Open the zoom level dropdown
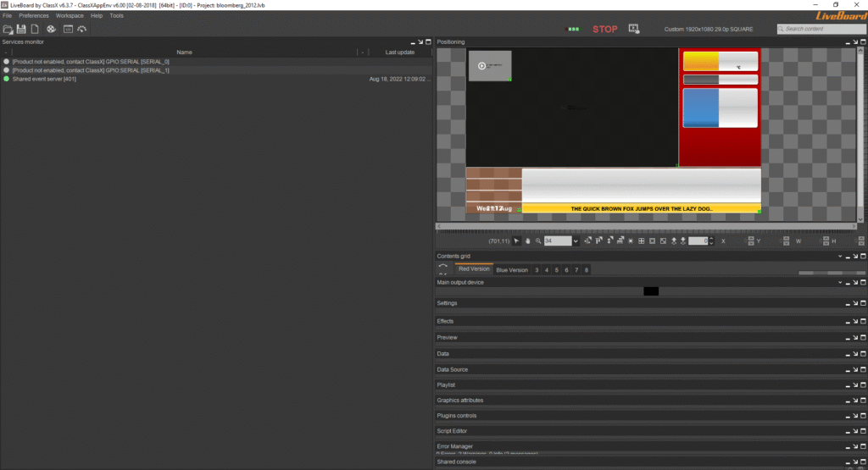This screenshot has width=868, height=470. [576, 241]
